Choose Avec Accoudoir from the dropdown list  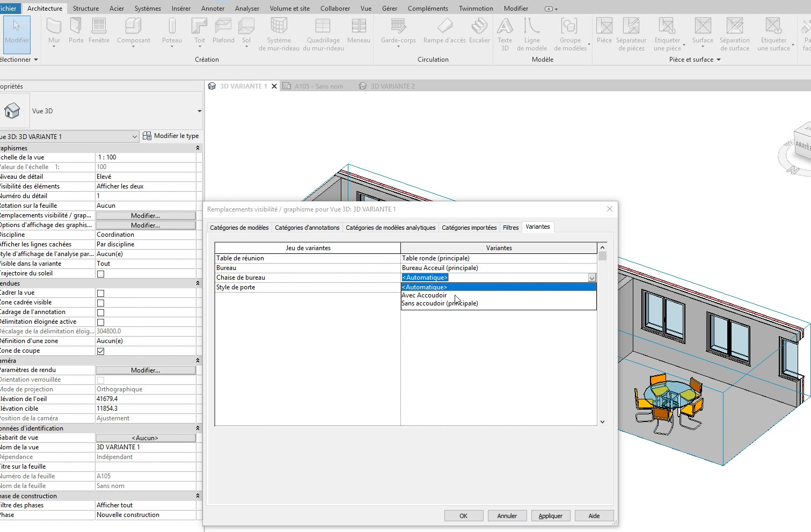pyautogui.click(x=424, y=295)
